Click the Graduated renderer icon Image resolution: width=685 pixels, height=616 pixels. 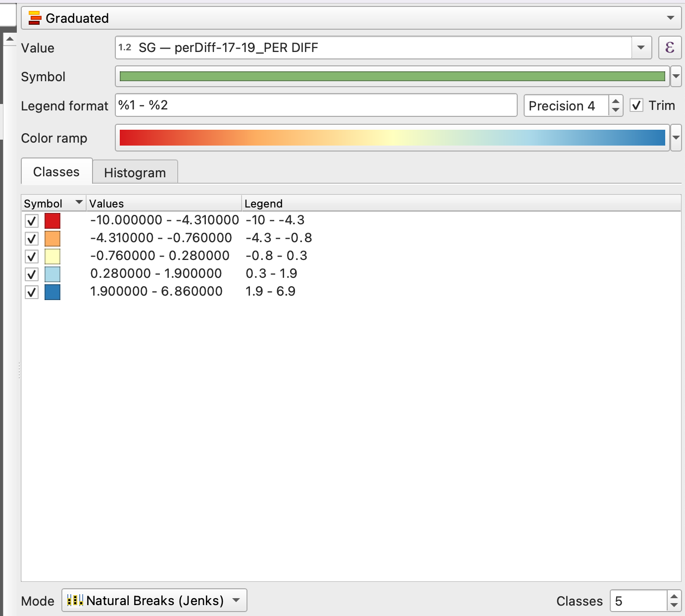[34, 18]
